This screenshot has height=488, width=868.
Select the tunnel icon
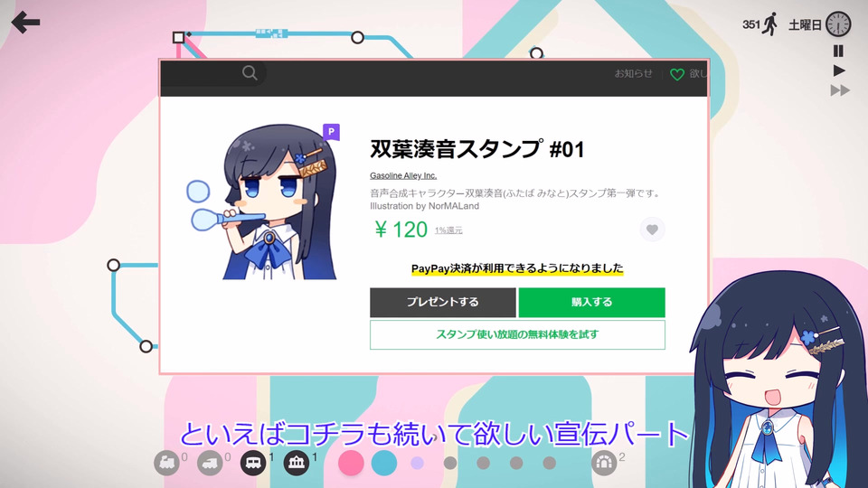(604, 463)
